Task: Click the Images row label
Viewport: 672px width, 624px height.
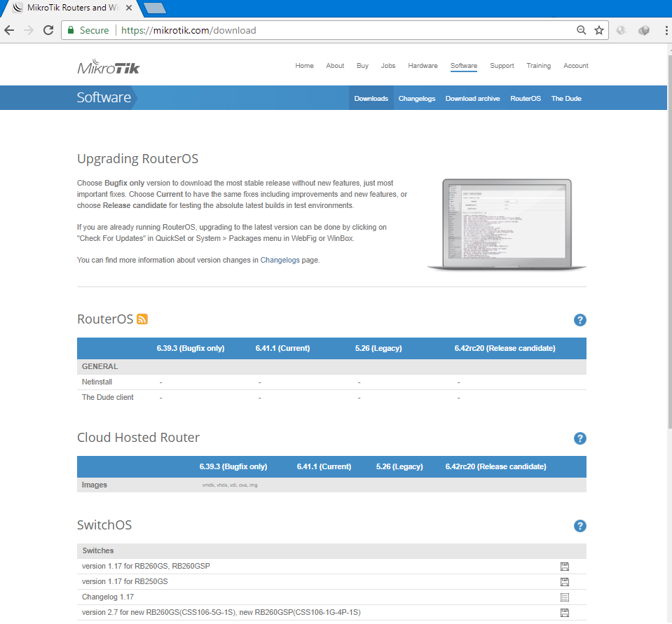Action: [95, 485]
